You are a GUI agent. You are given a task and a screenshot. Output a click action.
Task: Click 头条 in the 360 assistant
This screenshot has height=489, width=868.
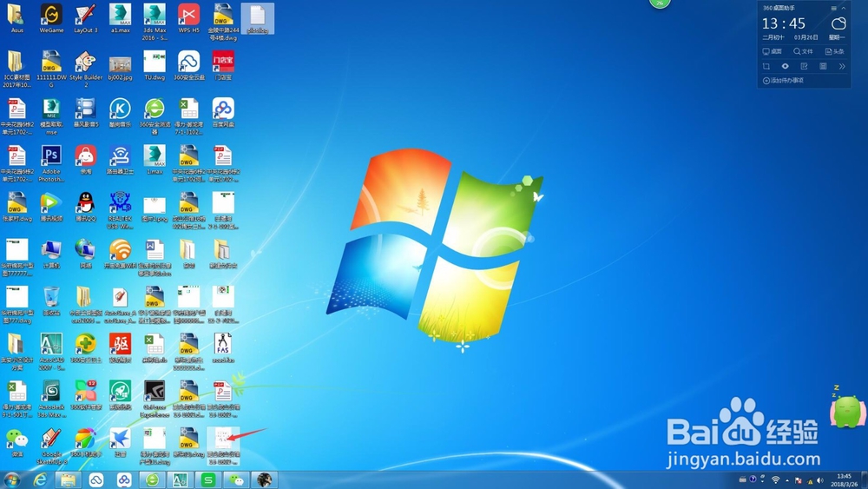835,51
